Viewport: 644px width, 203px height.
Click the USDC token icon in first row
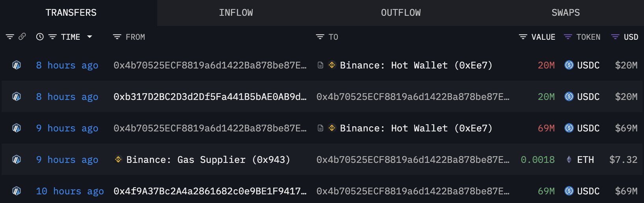[x=569, y=65]
